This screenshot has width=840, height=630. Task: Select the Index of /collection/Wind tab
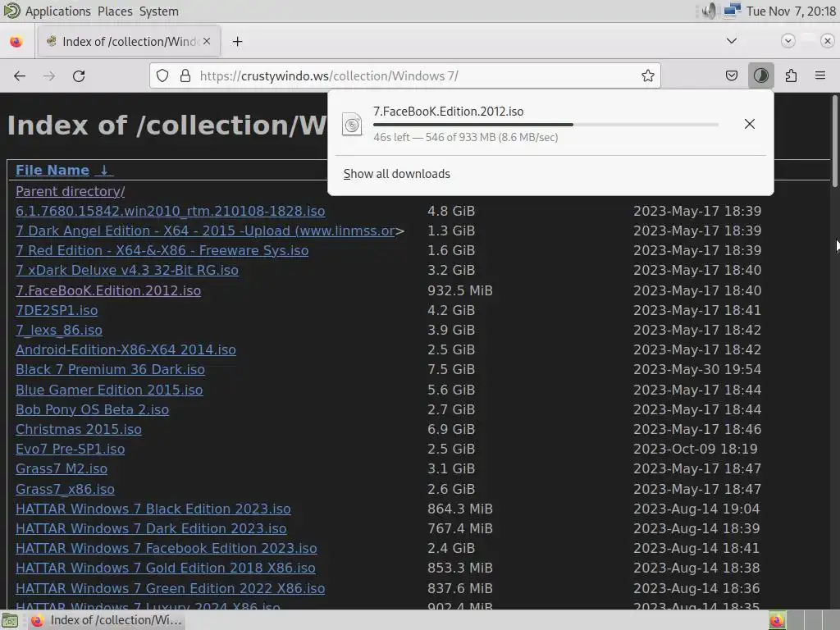tap(129, 41)
